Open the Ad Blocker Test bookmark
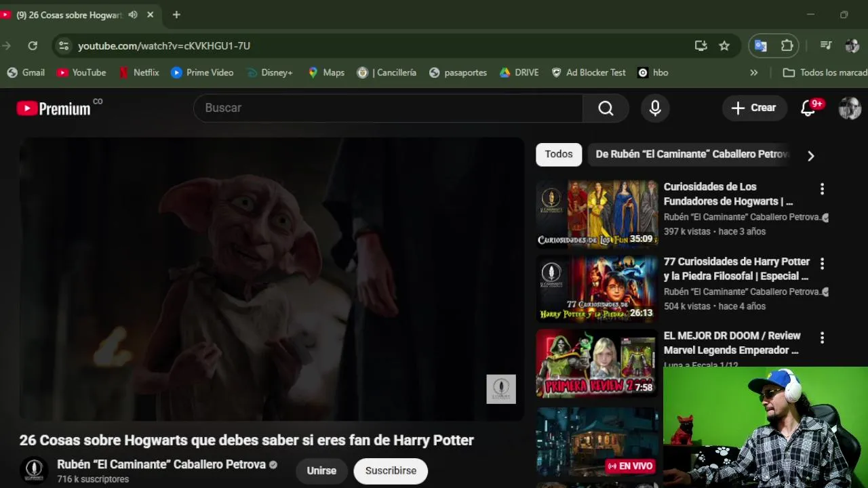This screenshot has width=868, height=488. tap(588, 73)
